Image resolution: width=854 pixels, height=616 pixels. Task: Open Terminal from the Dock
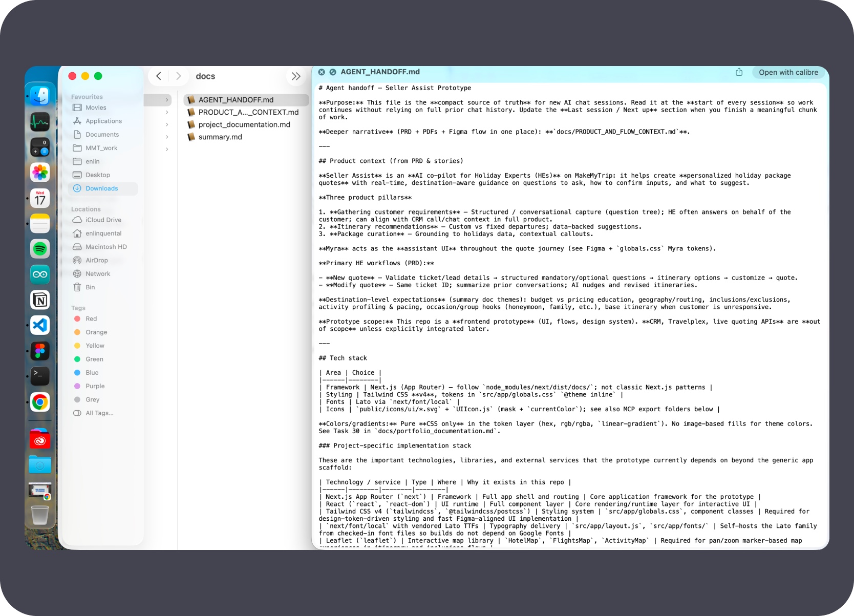(40, 376)
